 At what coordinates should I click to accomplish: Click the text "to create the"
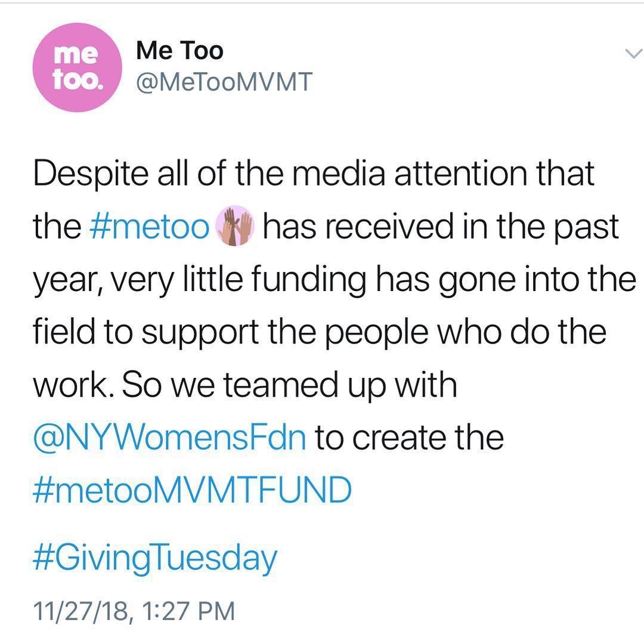(x=409, y=438)
